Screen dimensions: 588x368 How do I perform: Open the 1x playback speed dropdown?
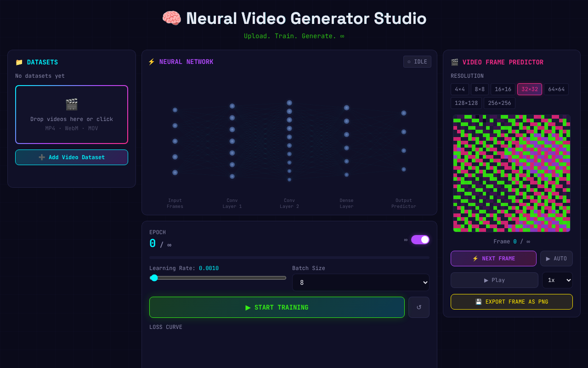pos(557,280)
